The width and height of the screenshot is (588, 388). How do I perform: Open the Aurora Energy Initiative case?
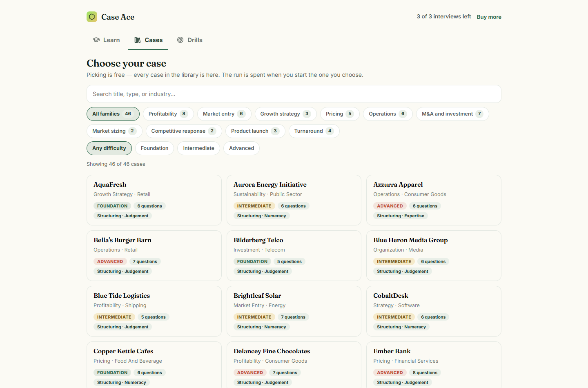(x=294, y=200)
